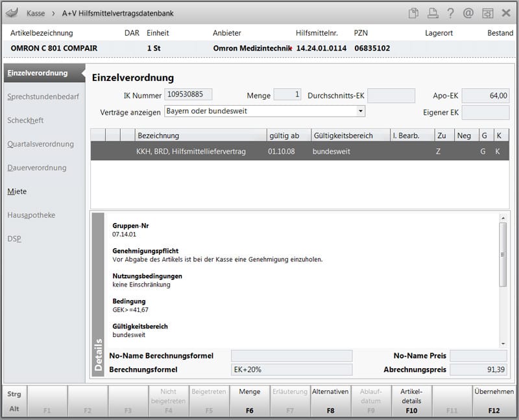Switch to Sprechstundenbedarf tab

tap(43, 97)
